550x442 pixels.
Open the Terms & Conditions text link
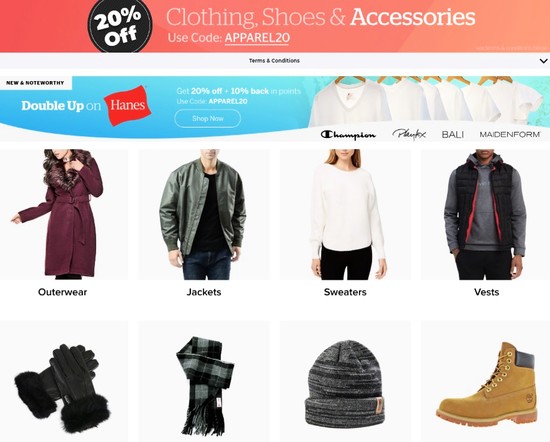[274, 61]
